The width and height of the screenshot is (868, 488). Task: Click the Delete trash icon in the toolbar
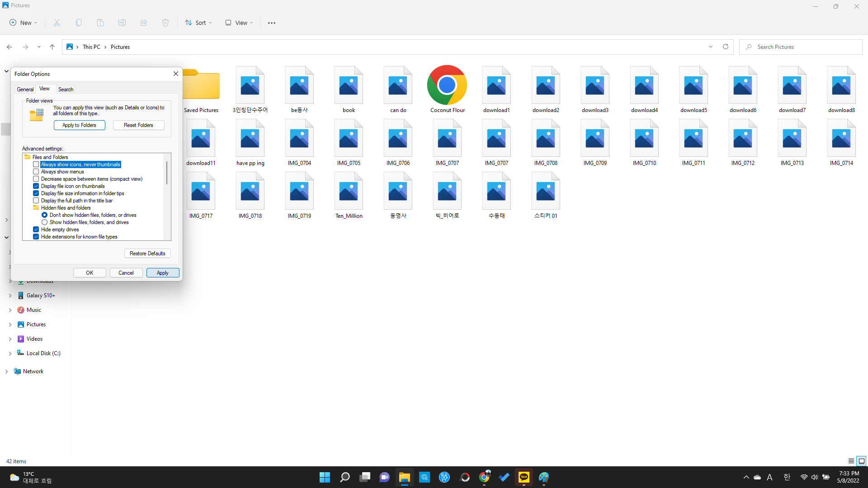click(165, 23)
